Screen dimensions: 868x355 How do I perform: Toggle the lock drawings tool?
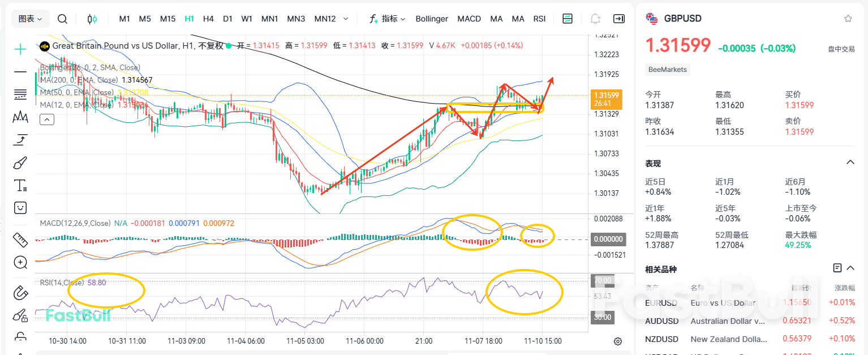pyautogui.click(x=20, y=336)
